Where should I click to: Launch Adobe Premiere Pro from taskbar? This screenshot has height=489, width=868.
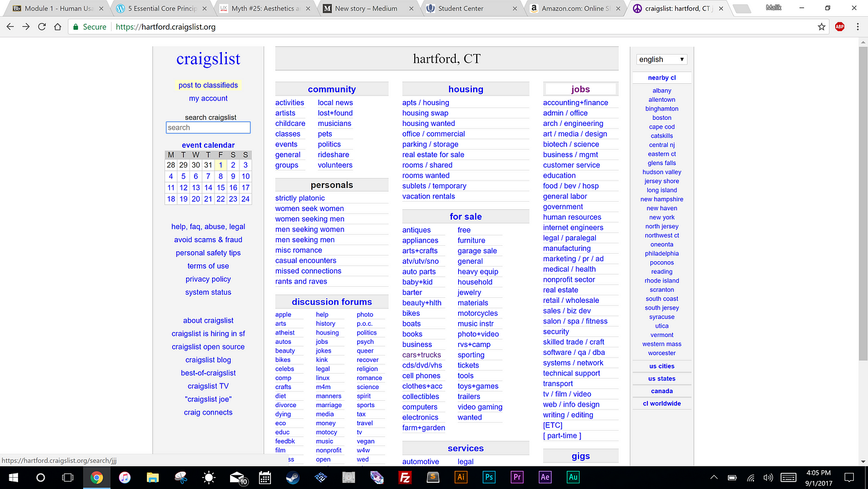pos(517,478)
